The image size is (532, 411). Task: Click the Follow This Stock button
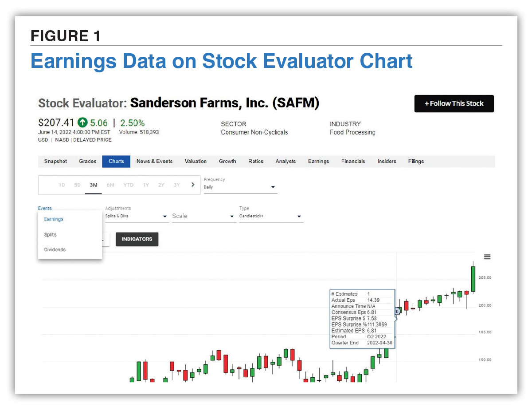click(x=454, y=103)
